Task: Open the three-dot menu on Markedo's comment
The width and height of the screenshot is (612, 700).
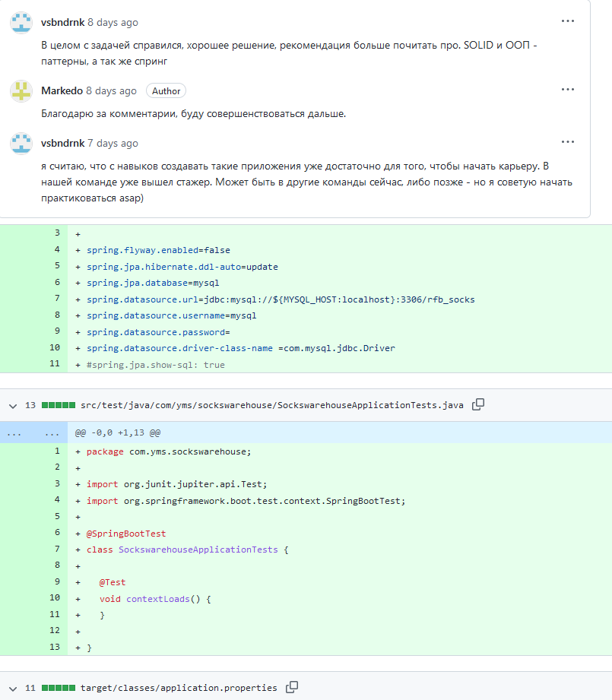Action: pyautogui.click(x=567, y=90)
